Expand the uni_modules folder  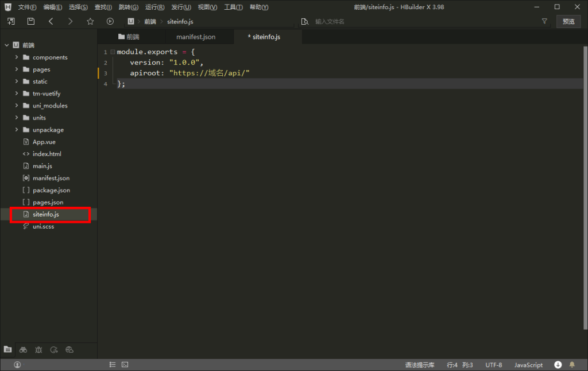pos(17,106)
